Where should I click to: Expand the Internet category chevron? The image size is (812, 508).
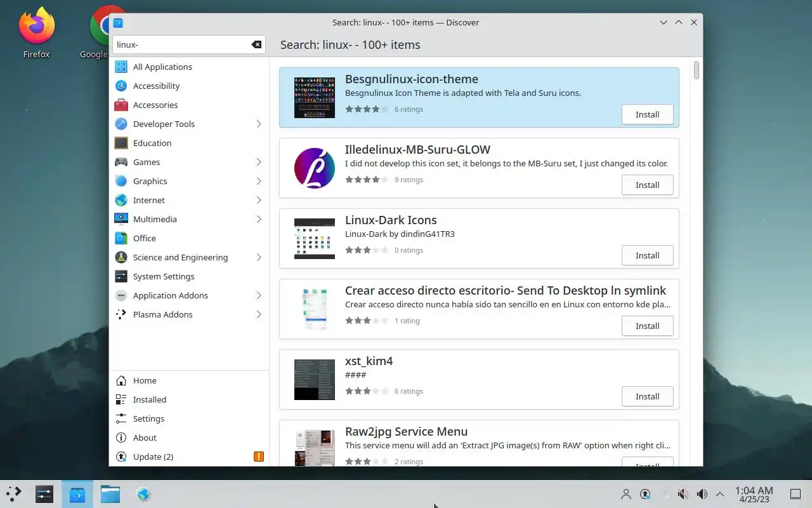click(x=259, y=200)
